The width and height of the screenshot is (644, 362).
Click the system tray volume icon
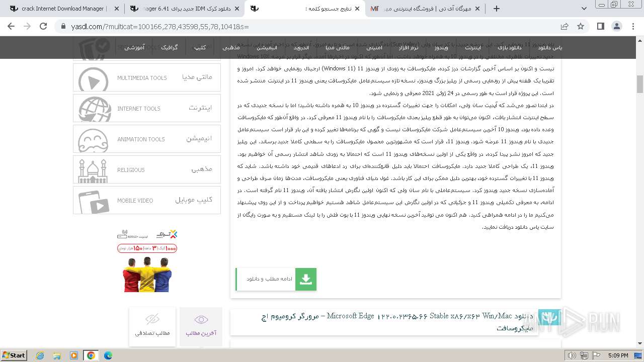click(572, 355)
